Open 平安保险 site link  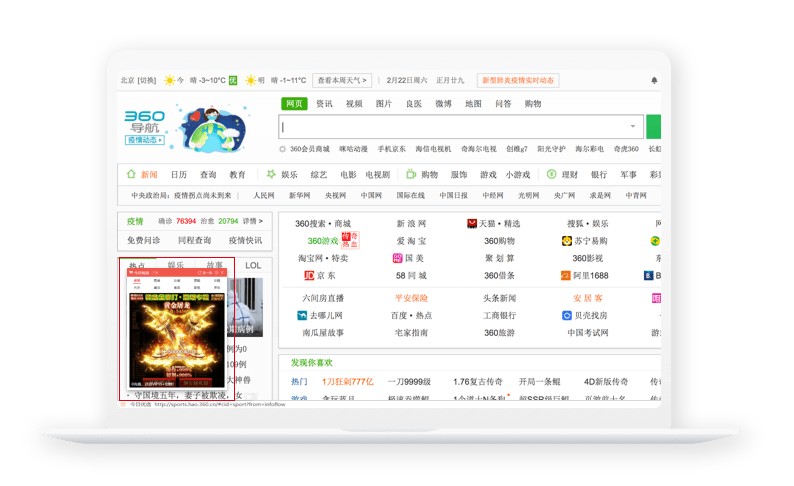pos(411,298)
